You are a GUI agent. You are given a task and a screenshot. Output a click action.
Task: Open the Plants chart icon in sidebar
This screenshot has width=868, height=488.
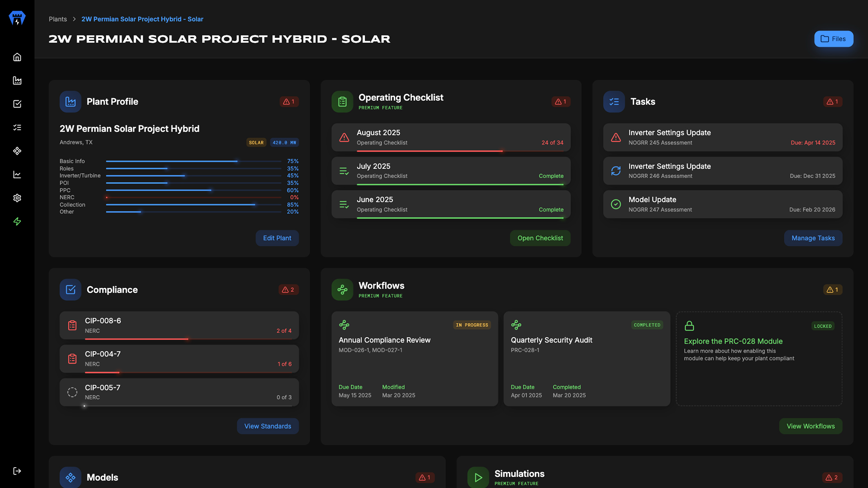(x=17, y=80)
